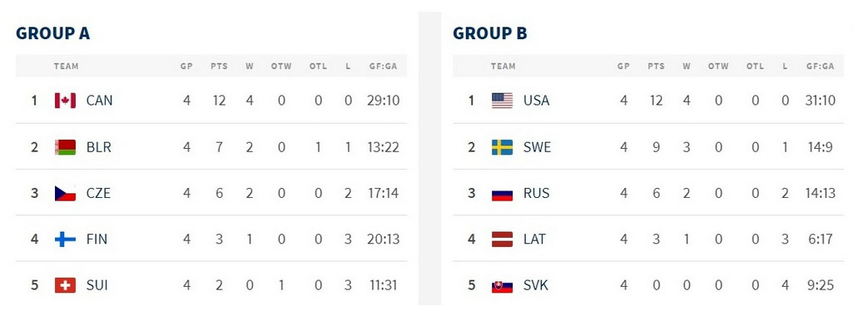Open the CAN team link
This screenshot has height=331, width=868.
pyautogui.click(x=100, y=100)
